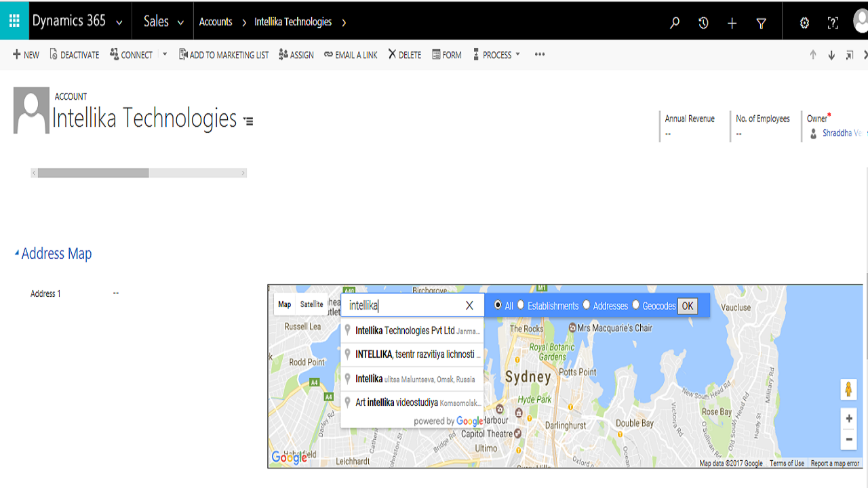Click the quick create plus icon
The image size is (868, 488).
pyautogui.click(x=732, y=23)
